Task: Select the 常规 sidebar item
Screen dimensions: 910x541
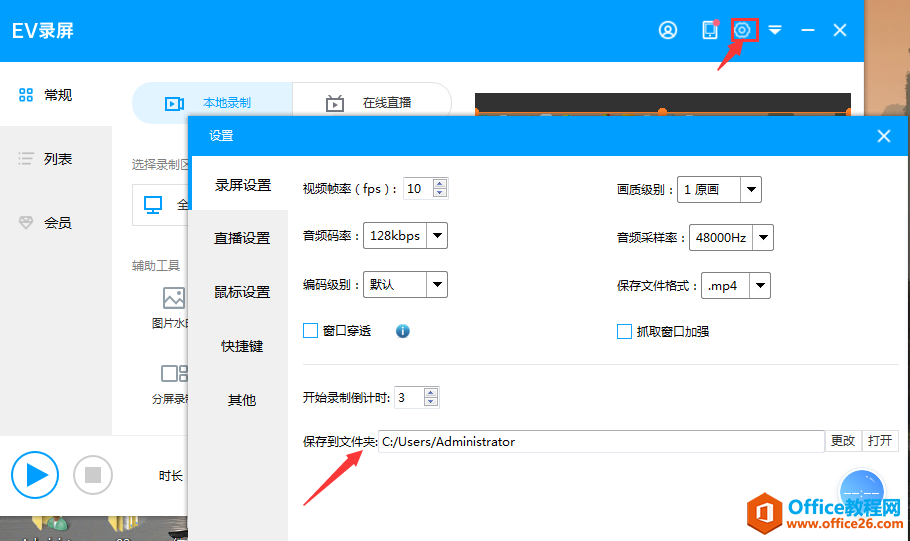Action: tap(45, 95)
